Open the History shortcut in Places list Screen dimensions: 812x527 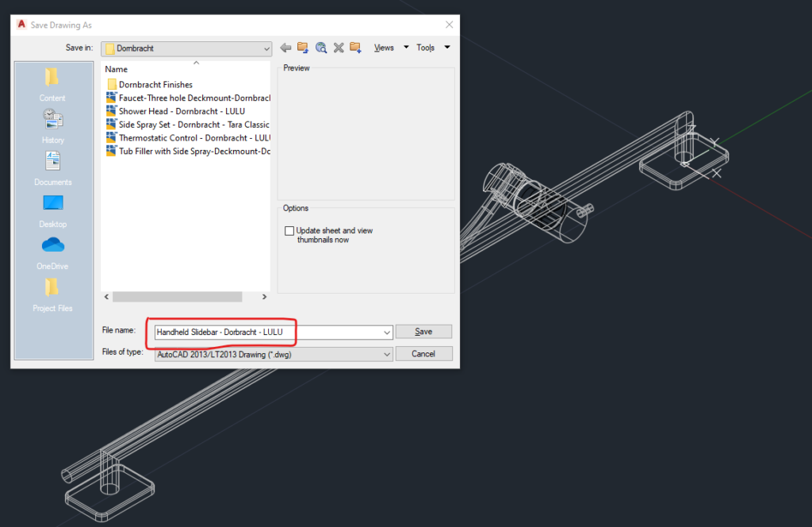pyautogui.click(x=52, y=126)
